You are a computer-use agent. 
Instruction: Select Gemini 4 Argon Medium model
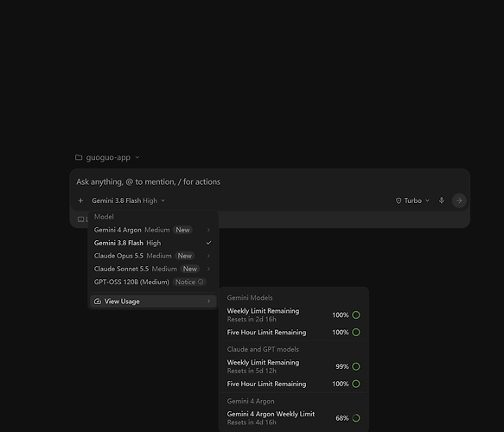click(x=153, y=230)
